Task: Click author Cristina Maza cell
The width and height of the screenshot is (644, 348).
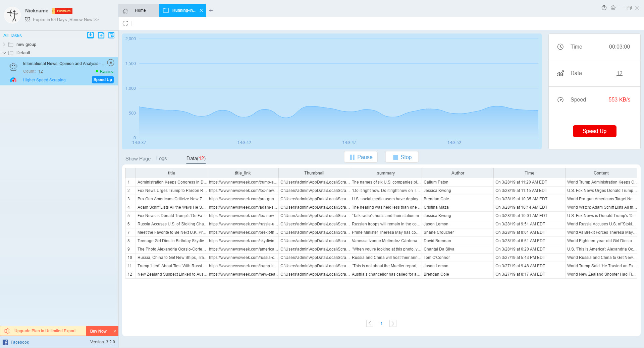Action: 458,207
